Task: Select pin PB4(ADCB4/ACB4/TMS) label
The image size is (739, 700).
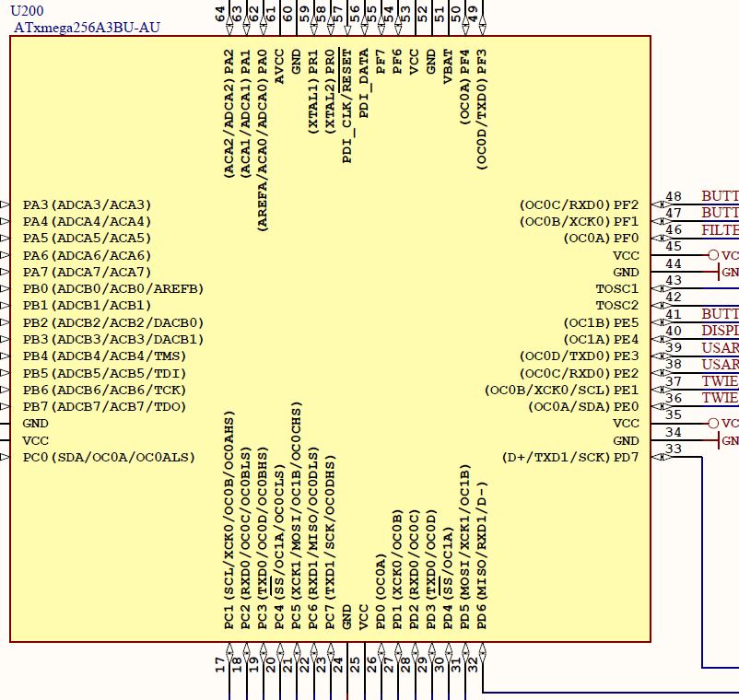Action: coord(105,356)
